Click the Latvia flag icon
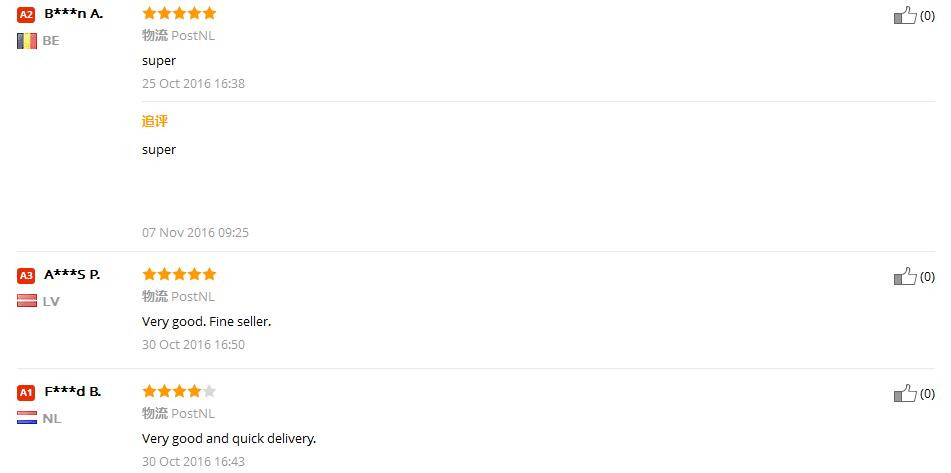951x473 pixels. (x=27, y=301)
